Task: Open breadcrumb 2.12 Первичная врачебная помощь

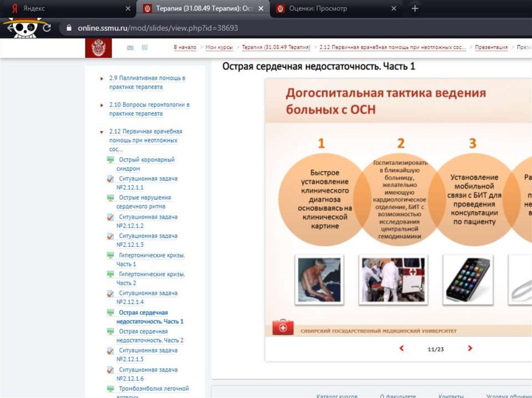Action: pyautogui.click(x=393, y=47)
